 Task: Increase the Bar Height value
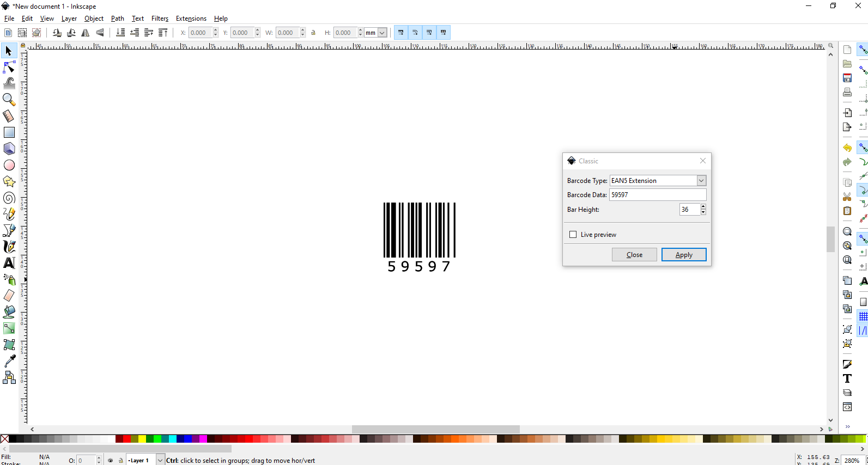tap(703, 206)
